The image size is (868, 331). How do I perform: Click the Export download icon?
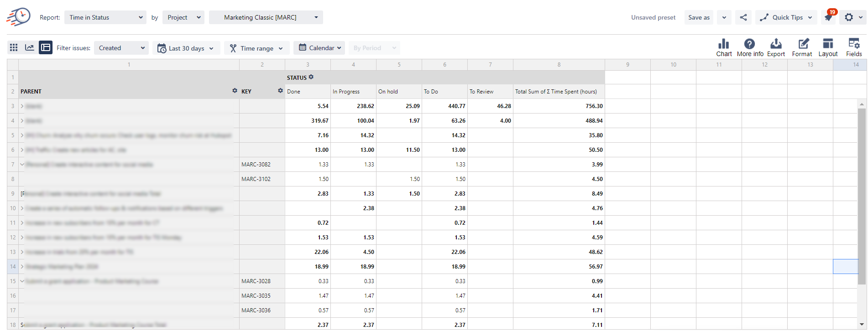775,44
